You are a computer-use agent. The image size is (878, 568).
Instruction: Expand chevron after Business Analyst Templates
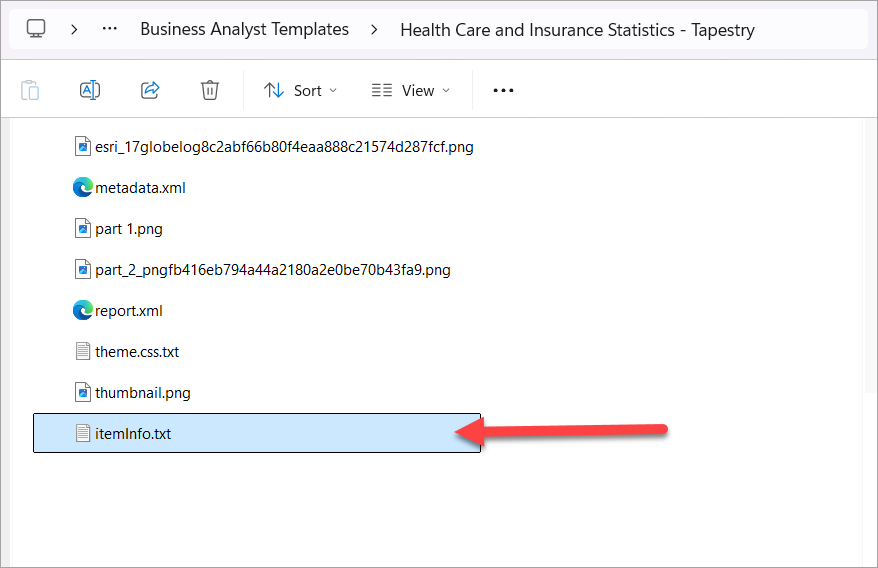374,29
